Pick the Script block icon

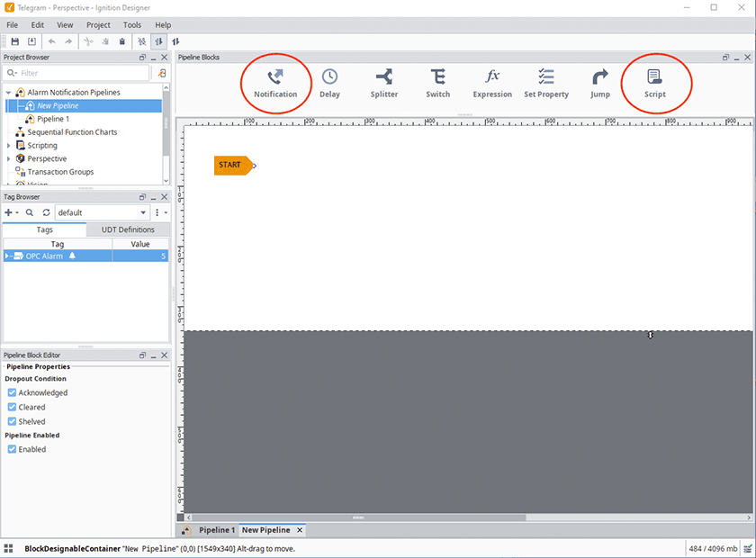coord(655,84)
